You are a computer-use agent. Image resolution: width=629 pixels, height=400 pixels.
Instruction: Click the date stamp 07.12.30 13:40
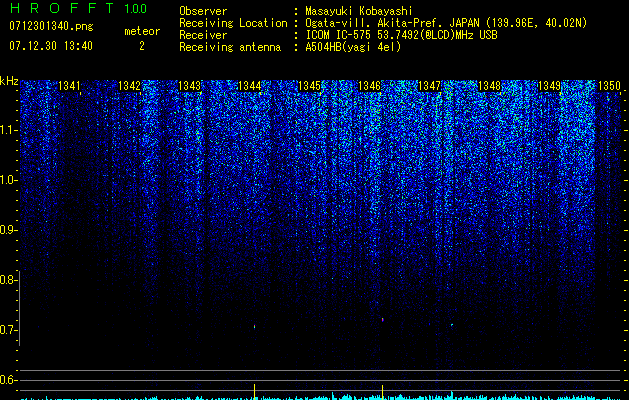coord(51,46)
